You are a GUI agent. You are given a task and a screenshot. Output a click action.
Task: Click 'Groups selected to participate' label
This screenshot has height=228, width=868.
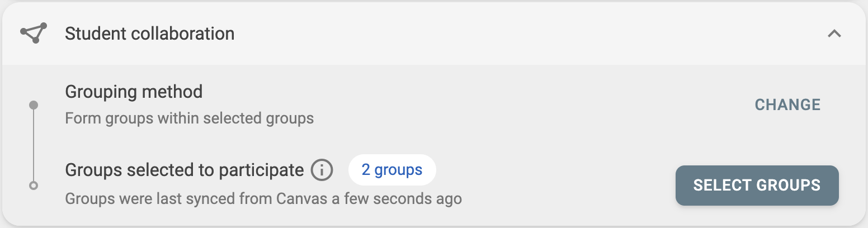click(x=185, y=170)
